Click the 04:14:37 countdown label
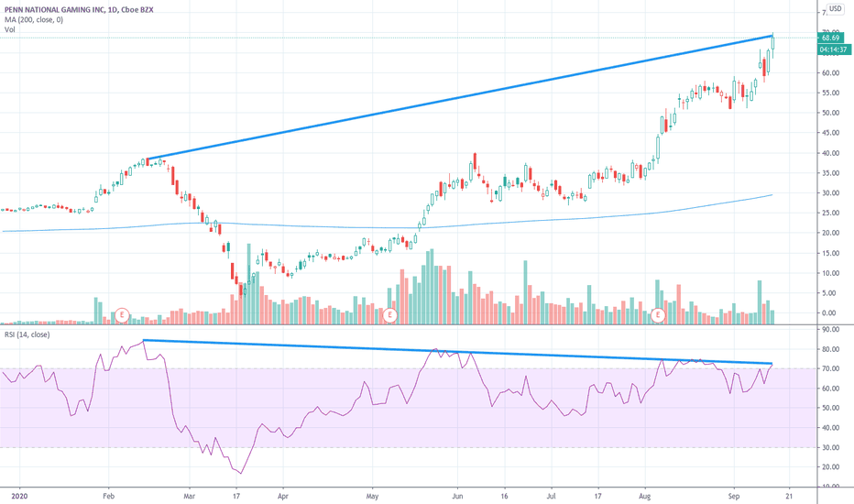This screenshot has height=504, width=854. (x=834, y=49)
